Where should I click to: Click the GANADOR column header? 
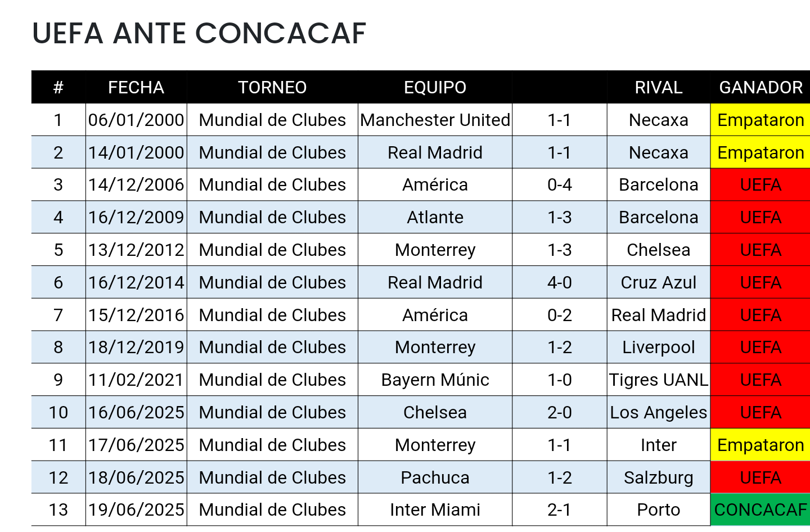pos(760,87)
